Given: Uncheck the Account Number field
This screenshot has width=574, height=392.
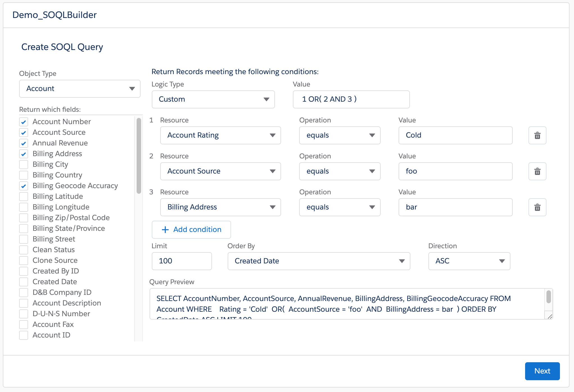Looking at the screenshot, I should pos(24,122).
